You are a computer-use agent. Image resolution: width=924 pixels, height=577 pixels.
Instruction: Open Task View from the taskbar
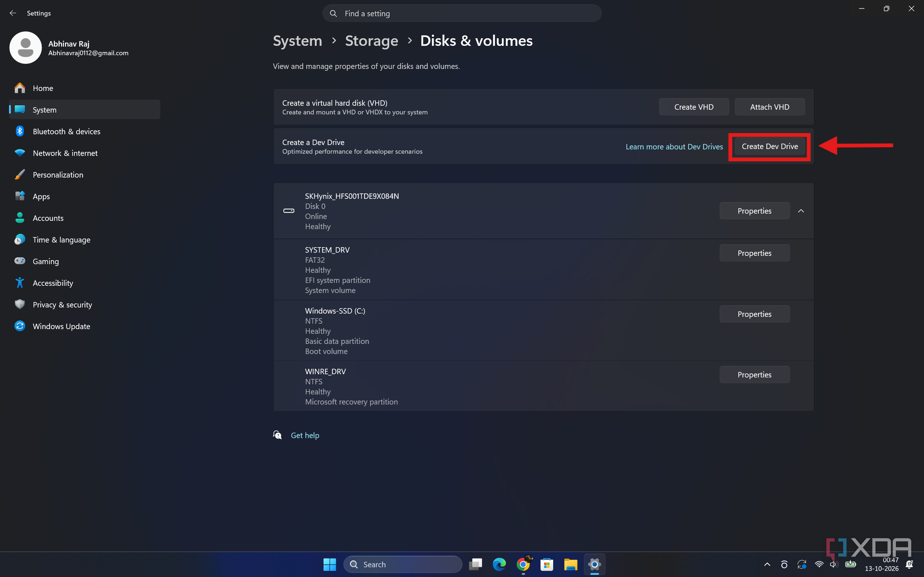[x=476, y=564]
